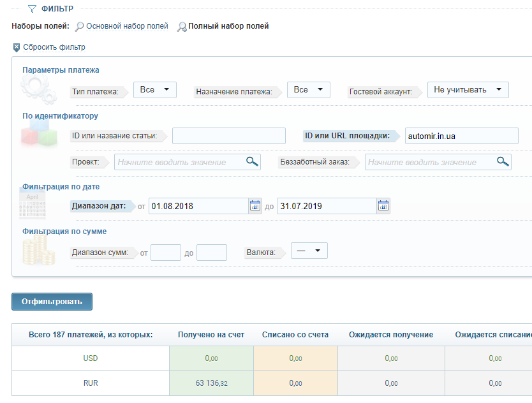Click the Проект label
The width and height of the screenshot is (532, 403).
(85, 162)
